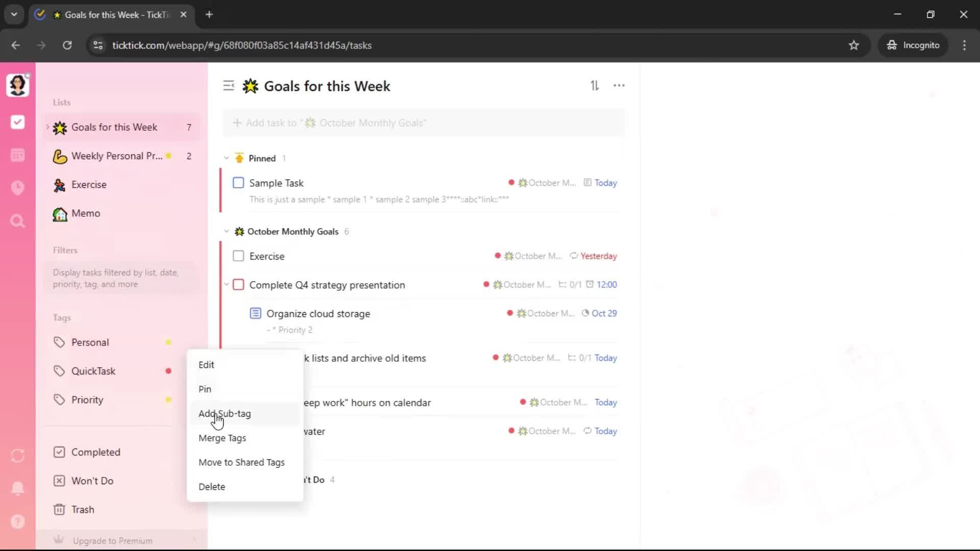Open the Calendar view icon in sidebar
This screenshot has height=551, width=980.
[x=17, y=155]
